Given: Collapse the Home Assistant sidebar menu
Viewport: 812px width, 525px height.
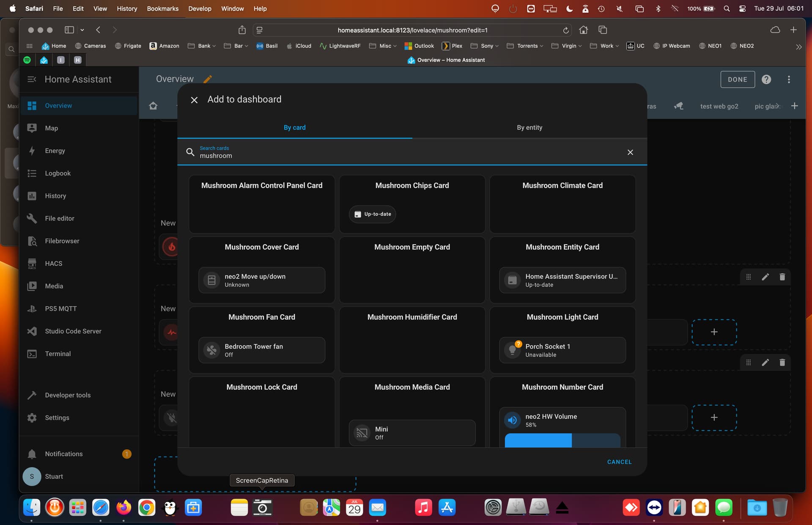Looking at the screenshot, I should [x=32, y=79].
